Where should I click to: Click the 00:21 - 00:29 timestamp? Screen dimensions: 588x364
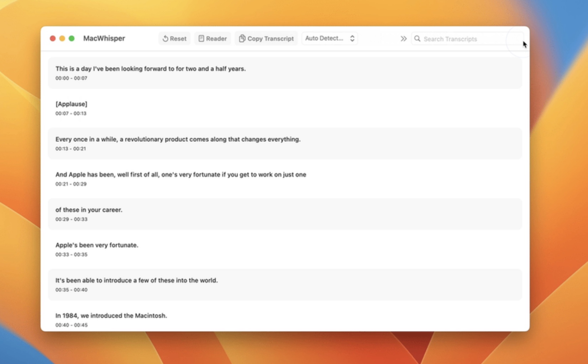[x=71, y=184]
